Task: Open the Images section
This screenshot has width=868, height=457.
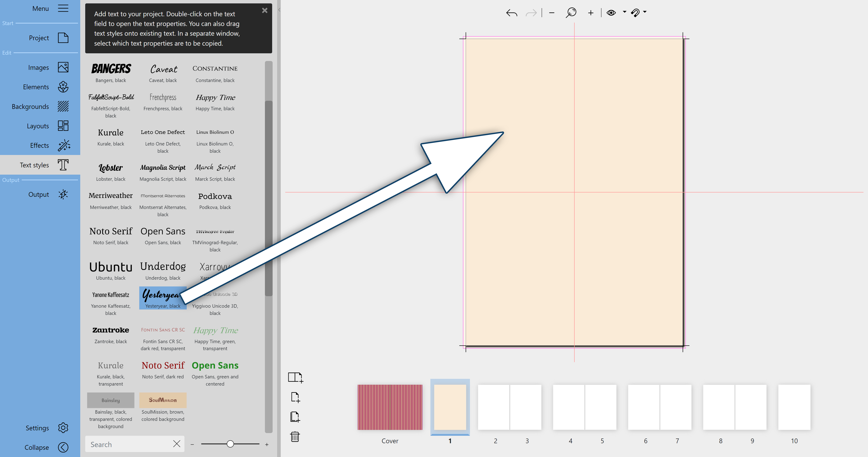Action: pyautogui.click(x=63, y=67)
